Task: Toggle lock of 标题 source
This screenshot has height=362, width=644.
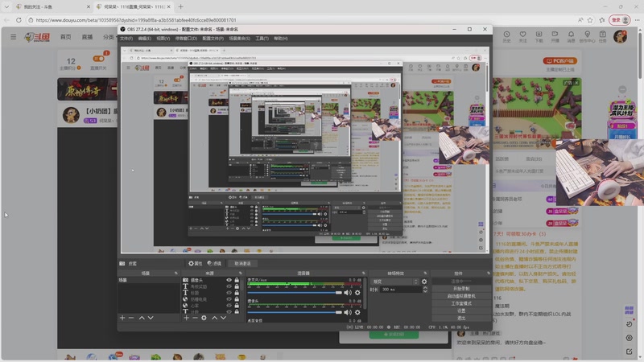Action: [237, 293]
